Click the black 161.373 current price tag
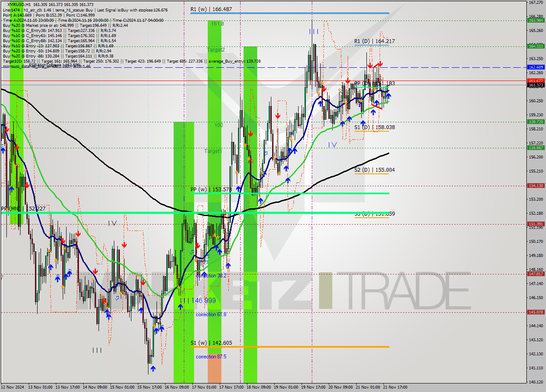The width and height of the screenshot is (546, 392). point(536,85)
